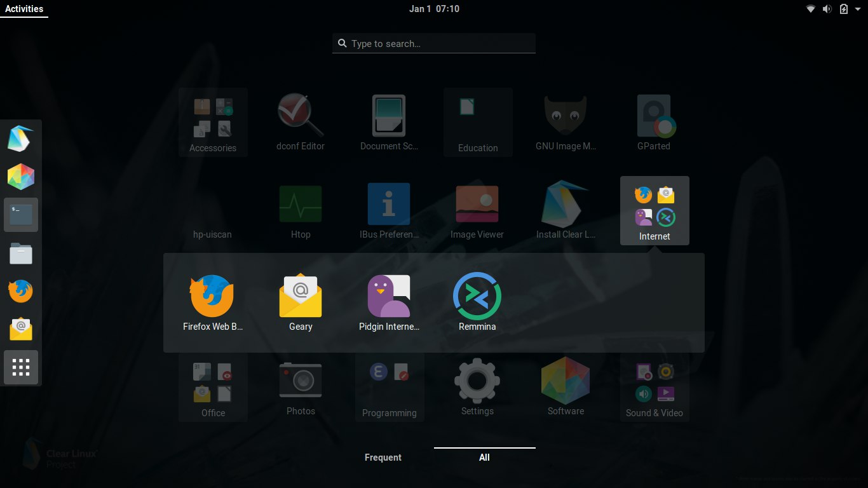The width and height of the screenshot is (868, 488).
Task: Open the Office app folder
Action: [213, 387]
